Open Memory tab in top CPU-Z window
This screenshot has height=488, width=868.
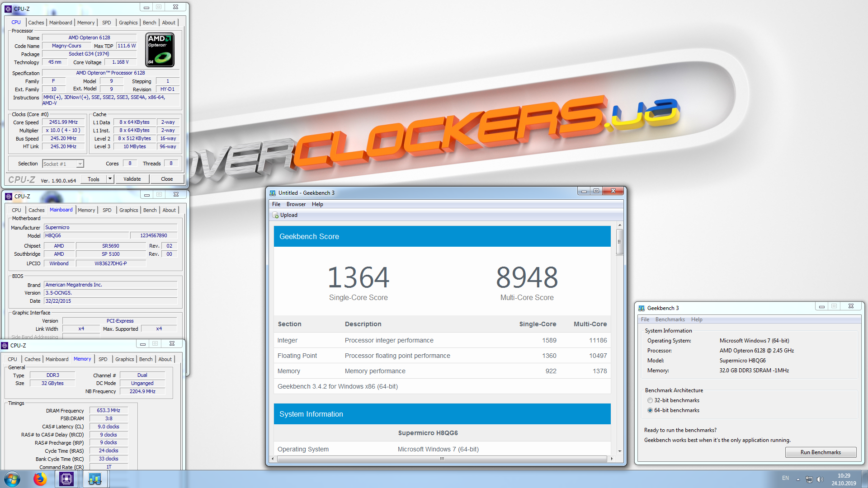[x=86, y=23]
